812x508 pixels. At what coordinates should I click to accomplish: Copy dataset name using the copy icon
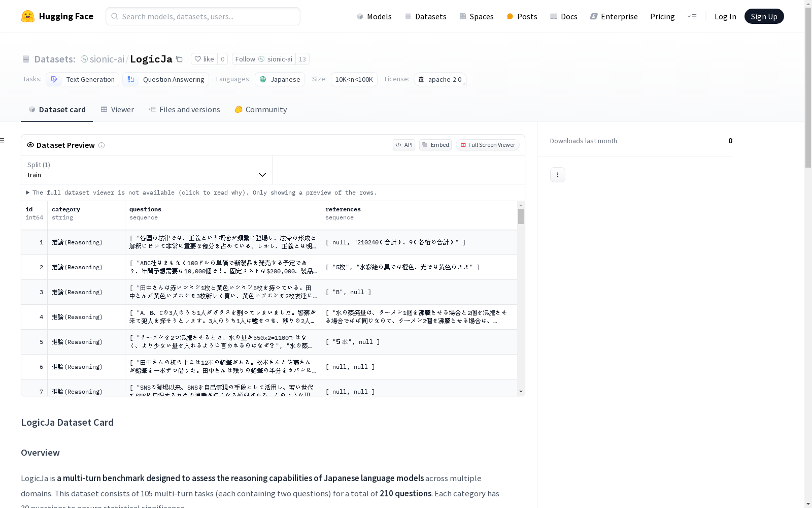(179, 59)
